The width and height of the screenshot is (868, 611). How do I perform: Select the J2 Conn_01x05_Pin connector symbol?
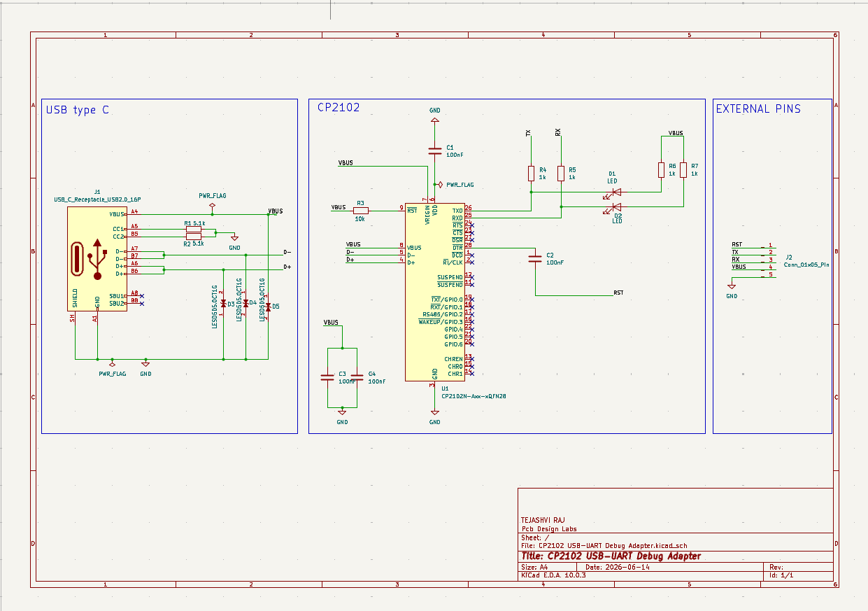pos(770,260)
